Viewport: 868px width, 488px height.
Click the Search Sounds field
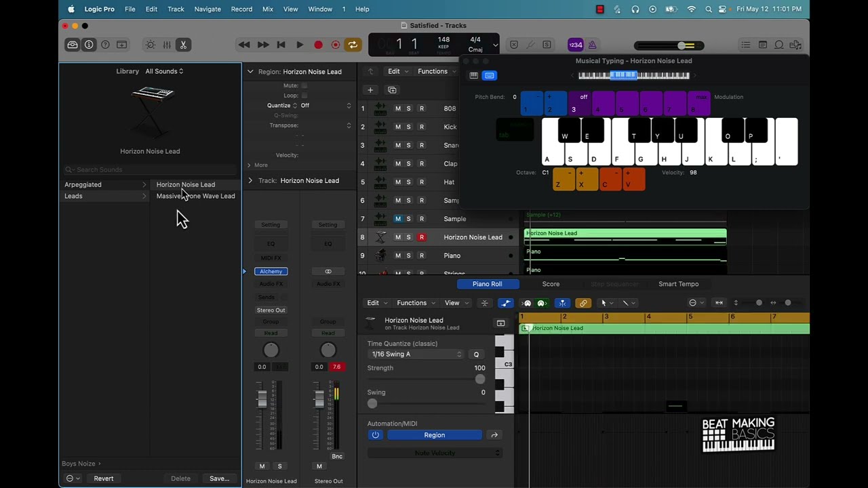(x=150, y=169)
